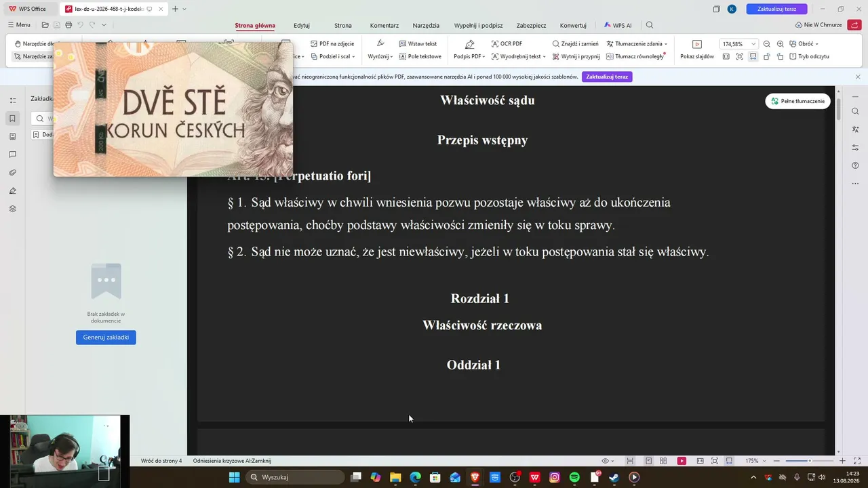Screen dimensions: 868x488
Task: Click the PDF na zdjęcie tool
Action: (332, 44)
